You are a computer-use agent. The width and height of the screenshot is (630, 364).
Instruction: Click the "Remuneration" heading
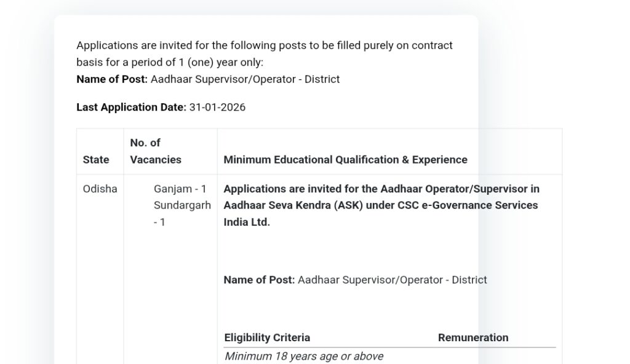473,338
